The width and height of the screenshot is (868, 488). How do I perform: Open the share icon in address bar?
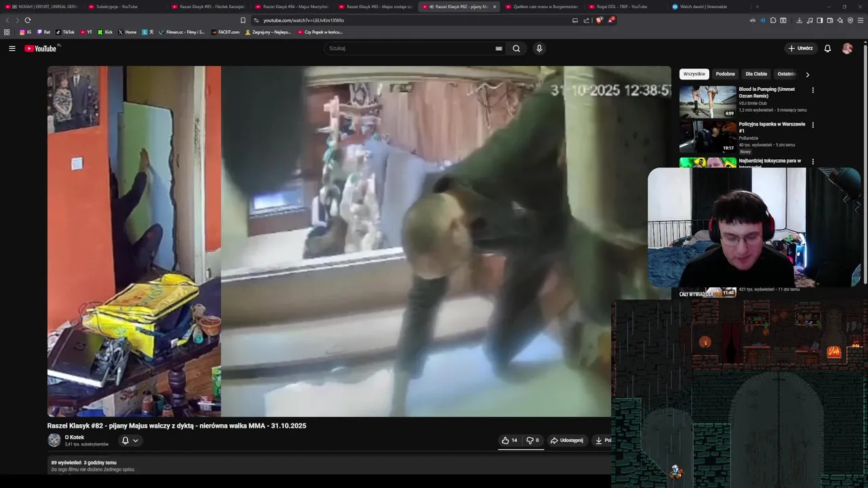(587, 20)
